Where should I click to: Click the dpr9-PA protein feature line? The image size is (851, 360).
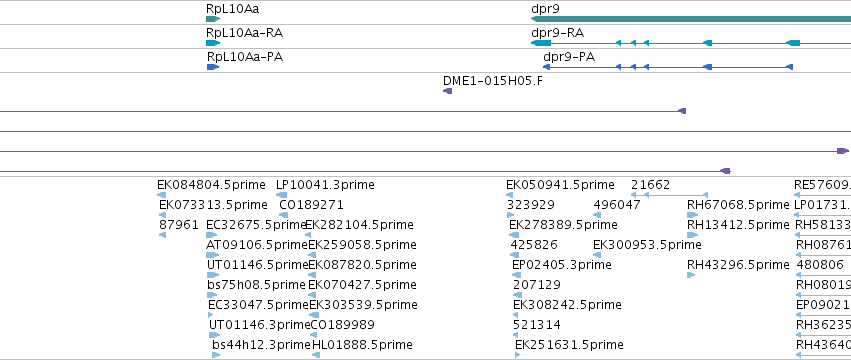[x=668, y=67]
